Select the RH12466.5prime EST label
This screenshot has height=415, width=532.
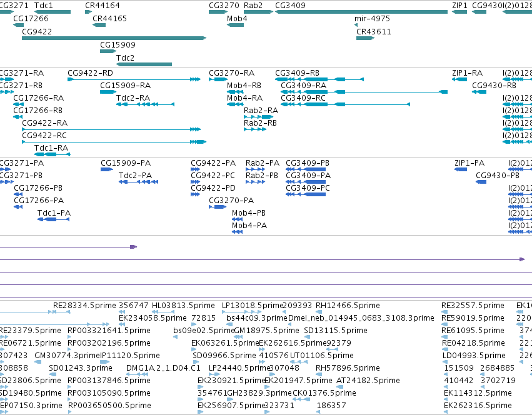point(348,306)
